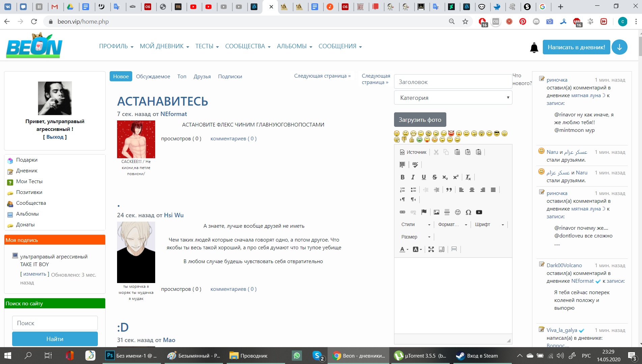Viewport: 642px width, 364px height.
Task: Switch to the Друзья feed tab
Action: [x=202, y=77]
